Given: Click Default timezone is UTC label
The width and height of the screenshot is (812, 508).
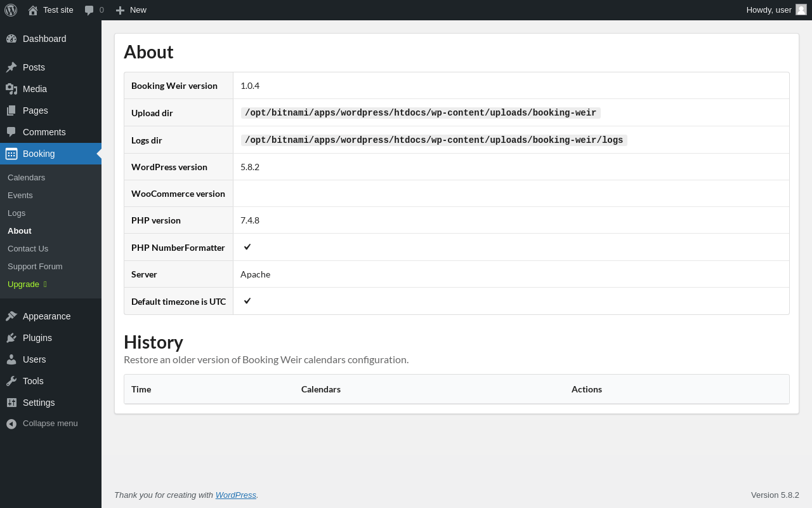Looking at the screenshot, I should [178, 302].
